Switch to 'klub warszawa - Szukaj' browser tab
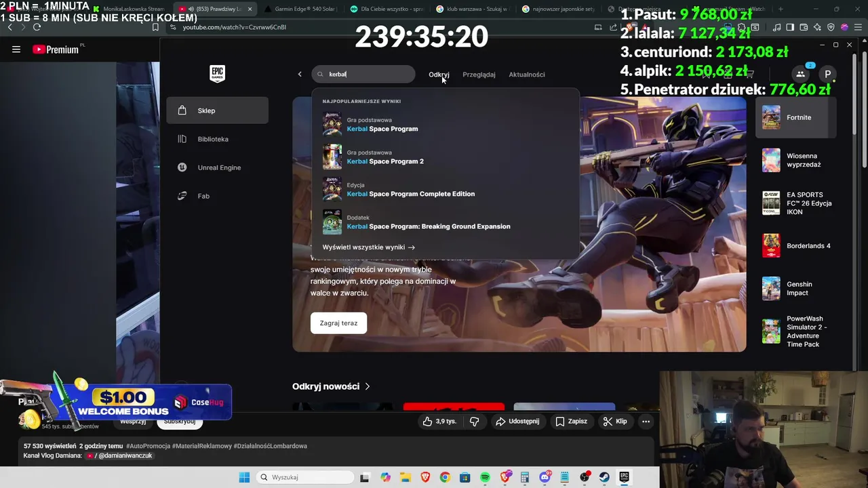The image size is (868, 488). pyautogui.click(x=473, y=9)
